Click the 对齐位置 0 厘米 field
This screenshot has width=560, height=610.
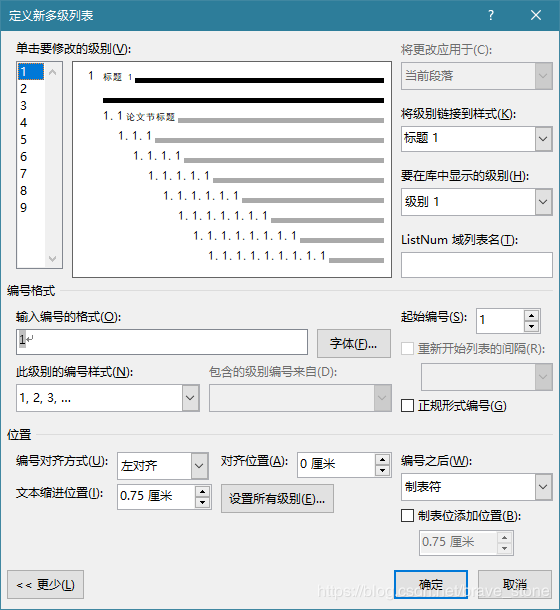[336, 465]
